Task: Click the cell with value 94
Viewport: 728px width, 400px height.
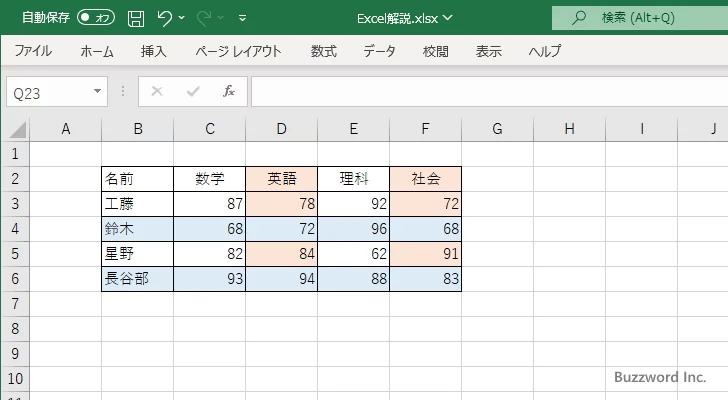Action: [x=281, y=279]
